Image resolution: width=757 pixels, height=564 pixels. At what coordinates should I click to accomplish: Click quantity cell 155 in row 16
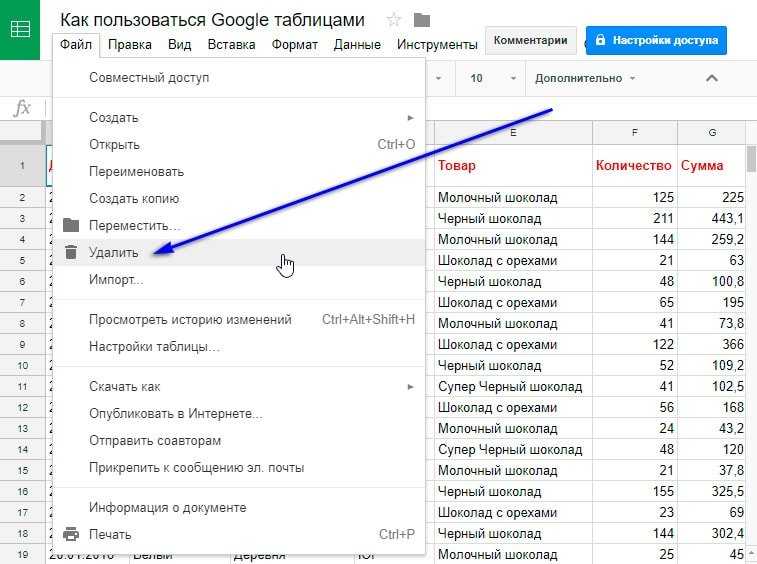[x=635, y=492]
